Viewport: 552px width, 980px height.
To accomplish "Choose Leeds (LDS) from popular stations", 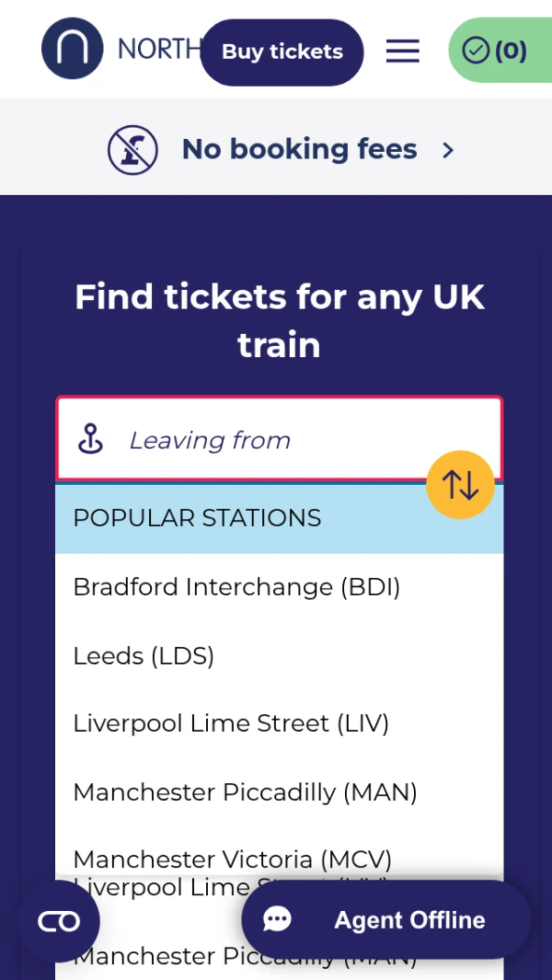I will click(144, 656).
